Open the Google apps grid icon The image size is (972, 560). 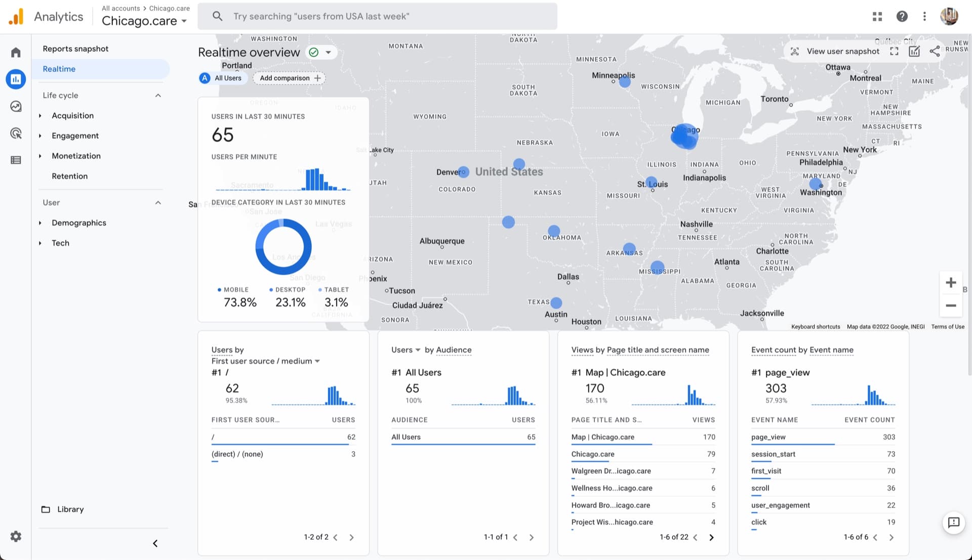point(877,17)
